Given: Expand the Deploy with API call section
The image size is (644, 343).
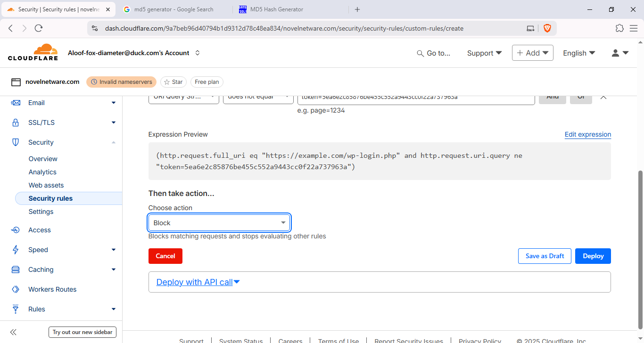Looking at the screenshot, I should pyautogui.click(x=198, y=282).
